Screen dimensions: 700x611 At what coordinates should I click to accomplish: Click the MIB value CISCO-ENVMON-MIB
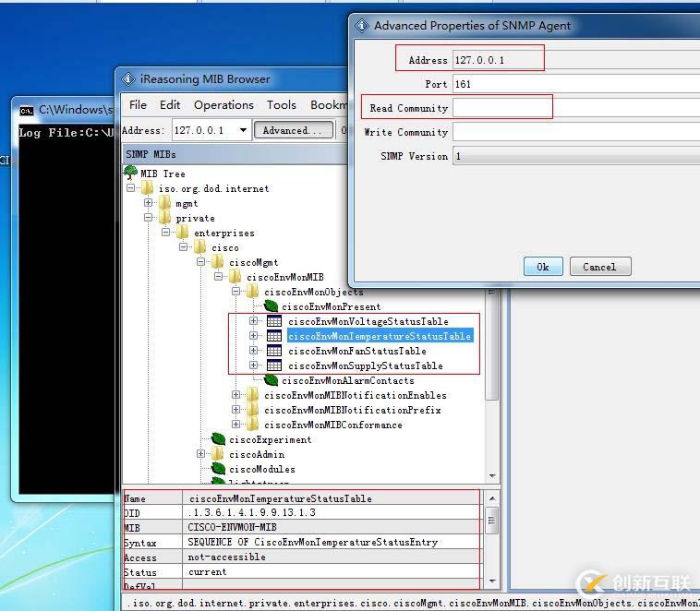(232, 527)
